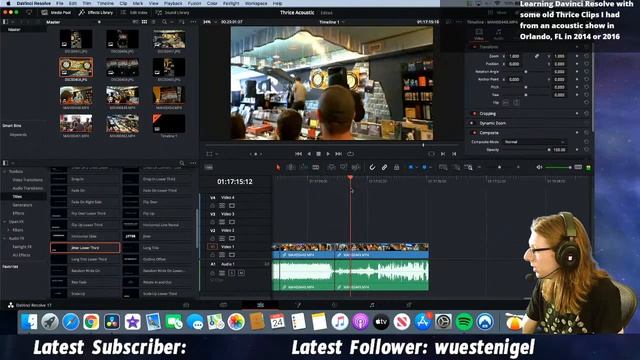Open the Video tab in Inspector
Image resolution: width=640 pixels, height=360 pixels.
pyautogui.click(x=479, y=34)
